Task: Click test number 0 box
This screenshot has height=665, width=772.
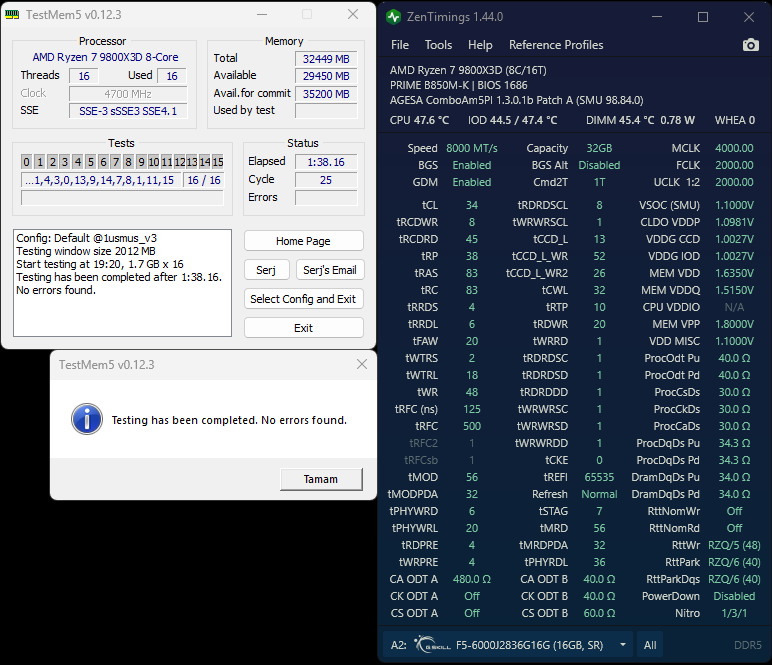Action: (27, 161)
